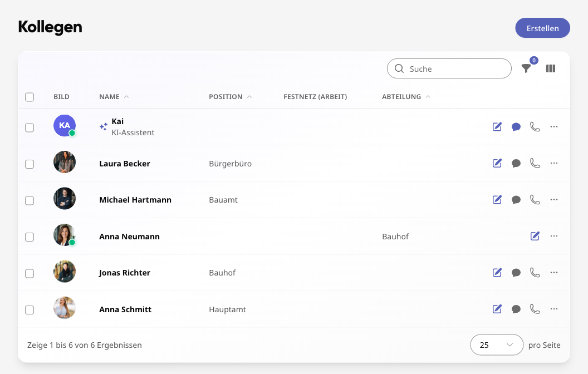Call Kai using the phone icon
Image resolution: width=588 pixels, height=374 pixels.
535,127
